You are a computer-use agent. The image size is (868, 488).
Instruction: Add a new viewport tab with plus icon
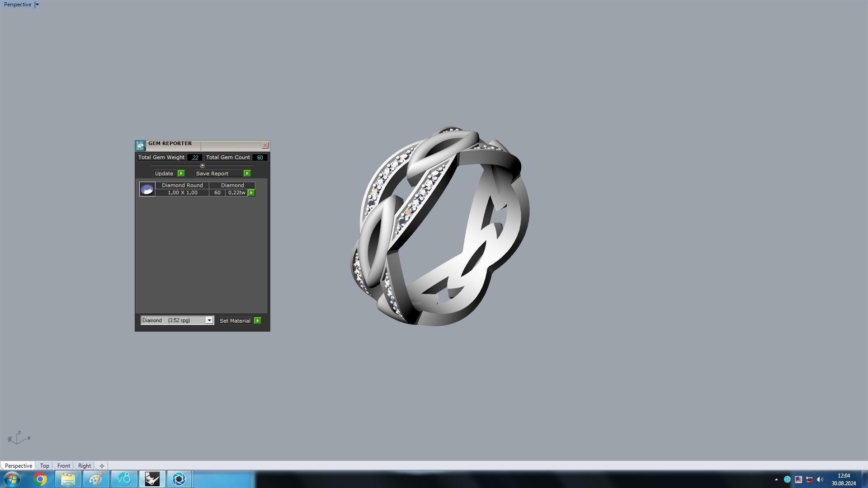pos(102,466)
